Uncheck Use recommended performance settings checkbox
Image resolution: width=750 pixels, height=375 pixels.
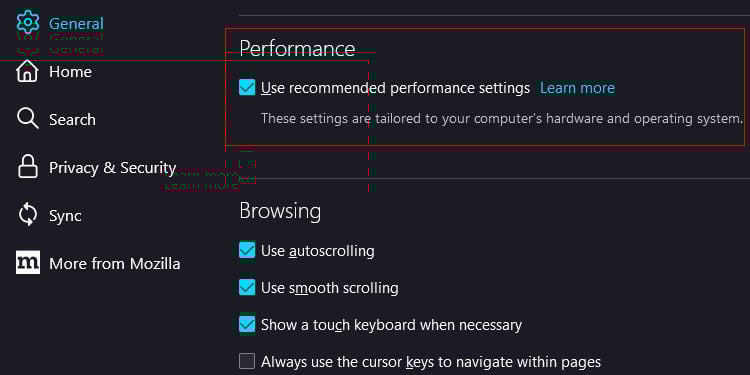tap(247, 88)
